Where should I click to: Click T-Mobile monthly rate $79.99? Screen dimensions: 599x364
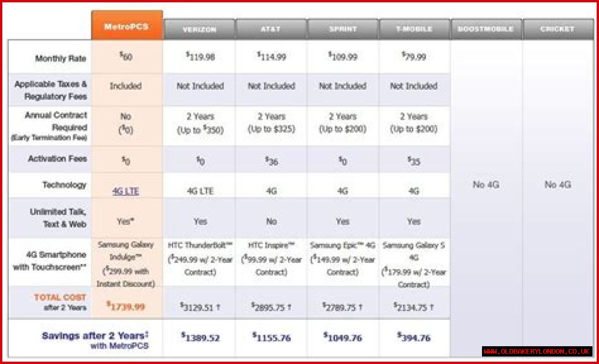tap(414, 57)
